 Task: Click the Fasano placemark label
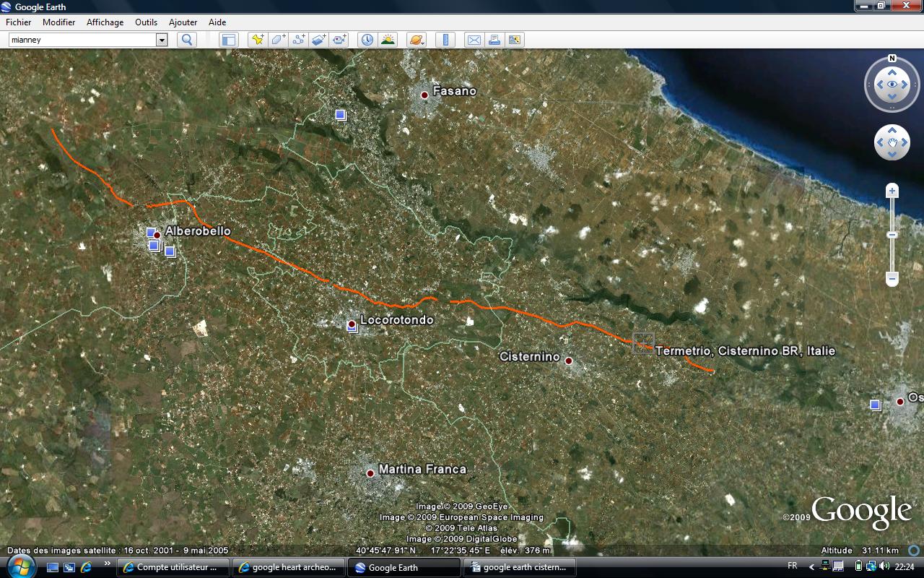(454, 91)
